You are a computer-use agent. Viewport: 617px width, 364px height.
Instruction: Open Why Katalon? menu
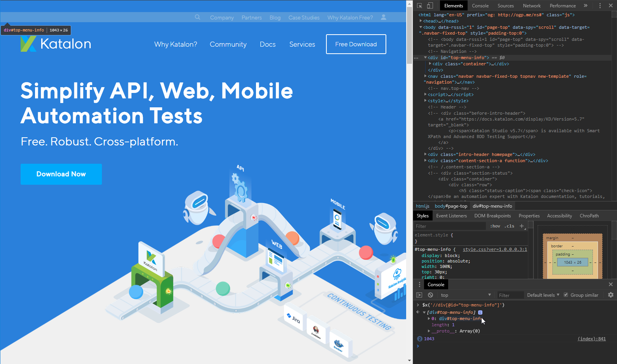[x=175, y=44]
